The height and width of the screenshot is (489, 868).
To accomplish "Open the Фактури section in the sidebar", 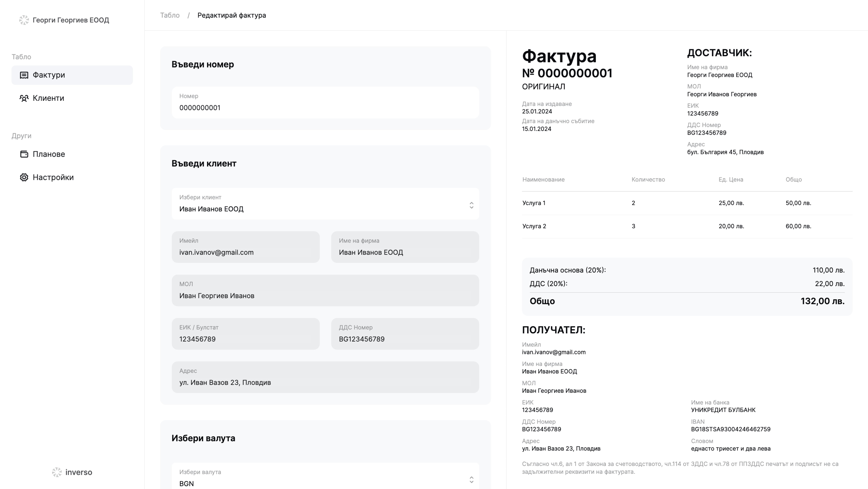I will point(72,75).
